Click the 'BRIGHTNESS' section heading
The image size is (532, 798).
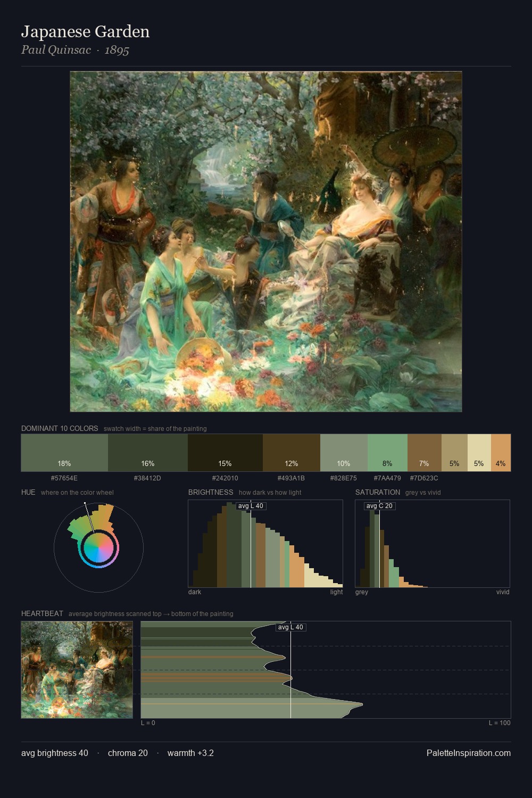(x=211, y=492)
